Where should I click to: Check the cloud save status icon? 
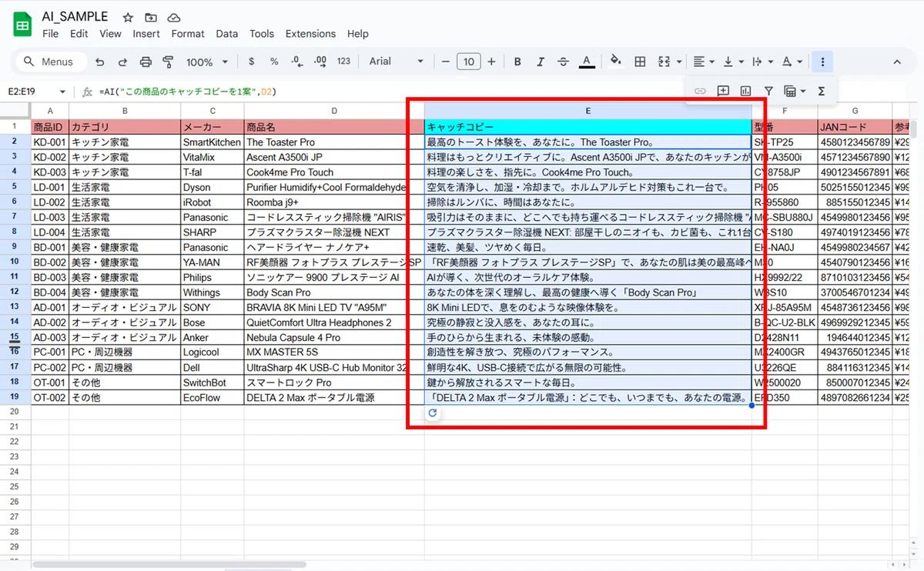[x=174, y=17]
